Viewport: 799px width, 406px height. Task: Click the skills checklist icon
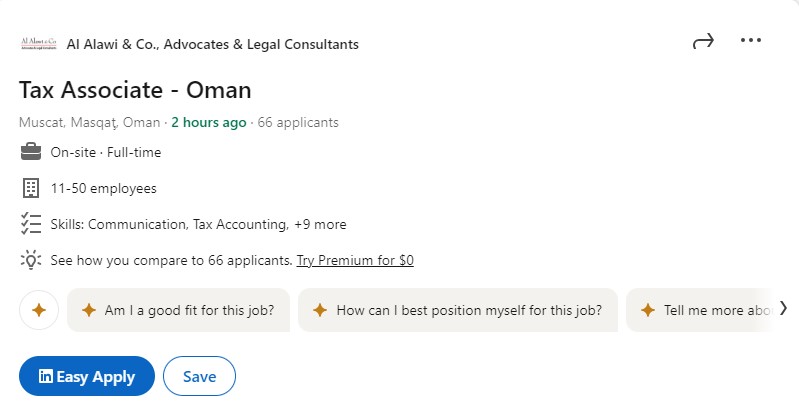(x=31, y=224)
